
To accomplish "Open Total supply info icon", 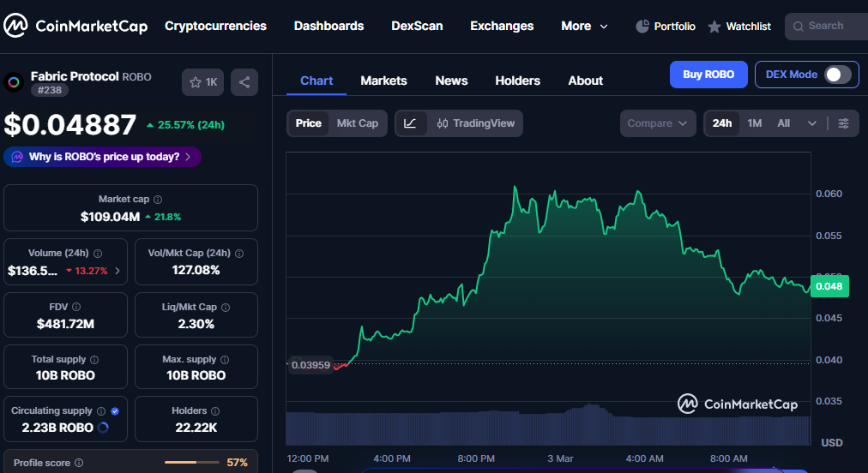I will (94, 360).
